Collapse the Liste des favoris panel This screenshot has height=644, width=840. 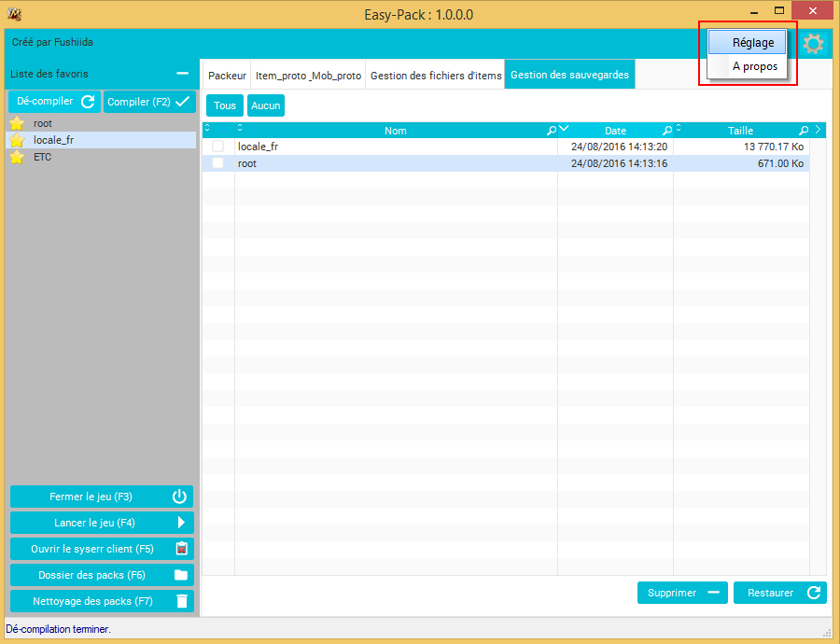pyautogui.click(x=183, y=74)
